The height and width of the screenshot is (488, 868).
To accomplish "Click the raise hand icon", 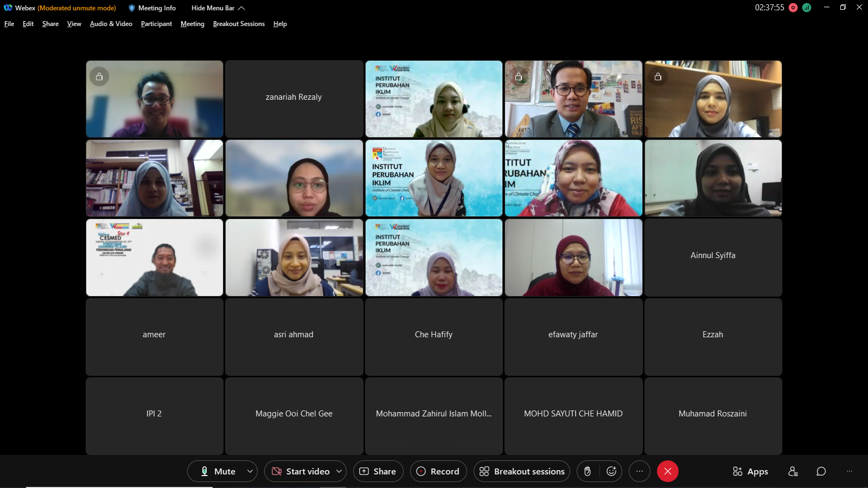I will pyautogui.click(x=588, y=471).
